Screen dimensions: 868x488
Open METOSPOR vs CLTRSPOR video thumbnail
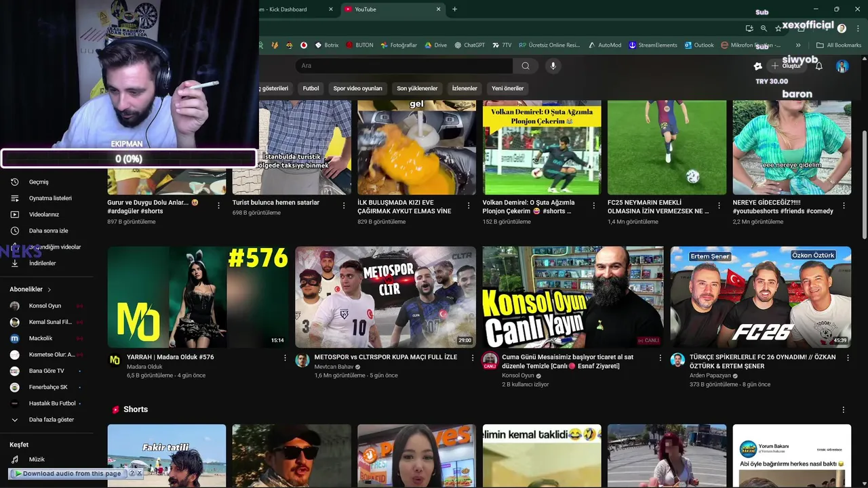385,297
